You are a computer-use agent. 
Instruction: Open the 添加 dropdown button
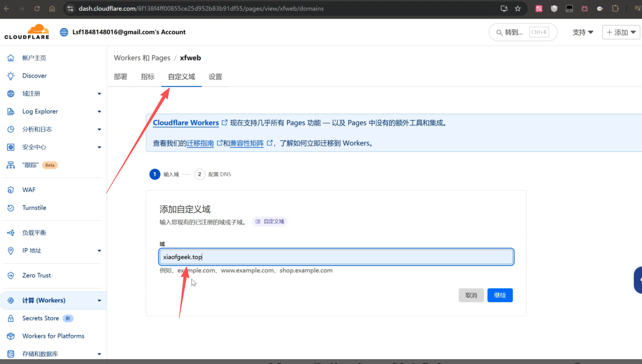(x=621, y=32)
